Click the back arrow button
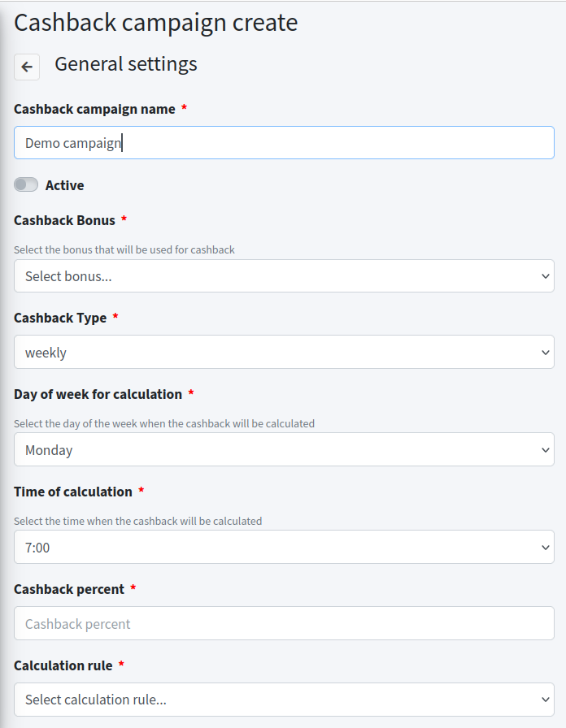This screenshot has width=566, height=728. [x=27, y=67]
